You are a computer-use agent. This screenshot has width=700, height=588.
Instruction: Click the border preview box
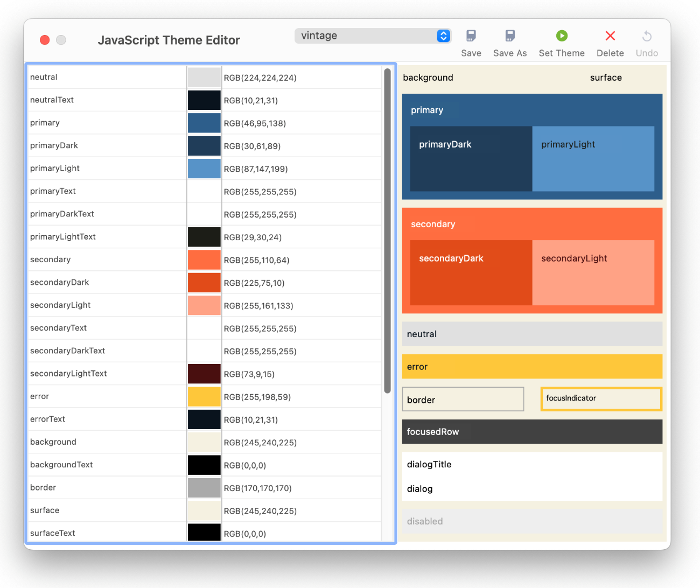click(463, 399)
